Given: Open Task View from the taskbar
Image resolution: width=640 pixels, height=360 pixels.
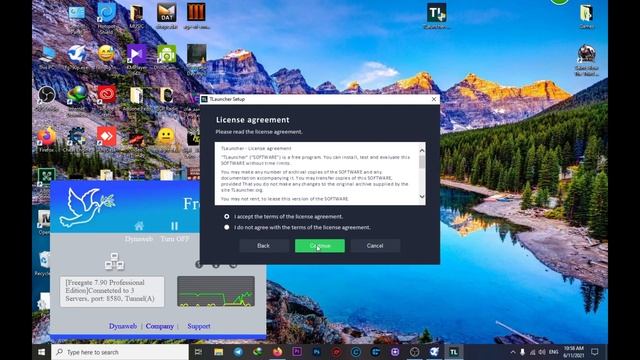Looking at the screenshot, I should point(198,352).
